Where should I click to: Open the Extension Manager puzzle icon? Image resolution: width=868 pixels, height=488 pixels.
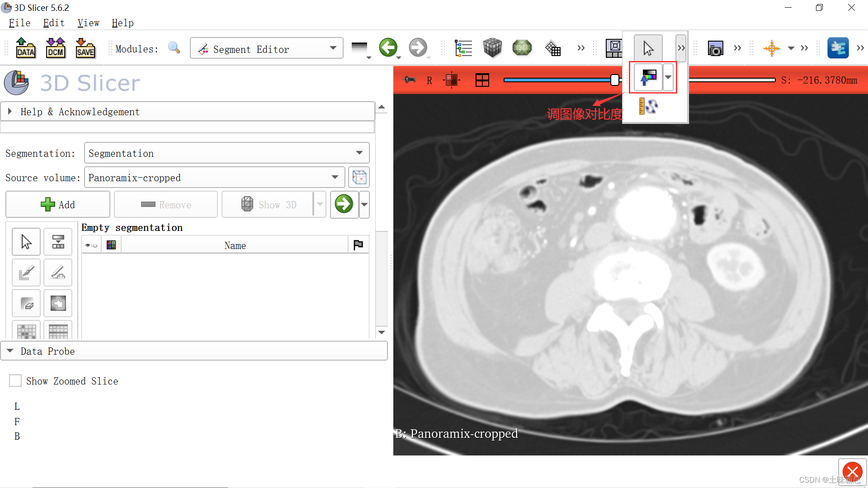[839, 48]
